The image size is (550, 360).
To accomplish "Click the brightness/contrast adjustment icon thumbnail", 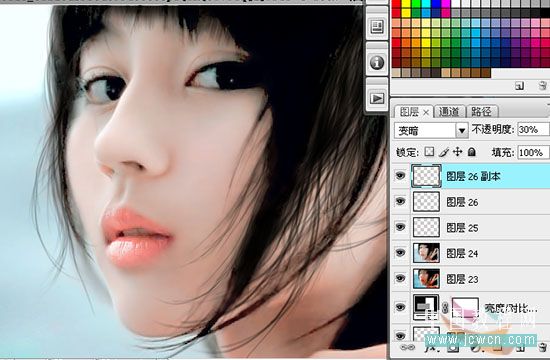I will [x=426, y=308].
